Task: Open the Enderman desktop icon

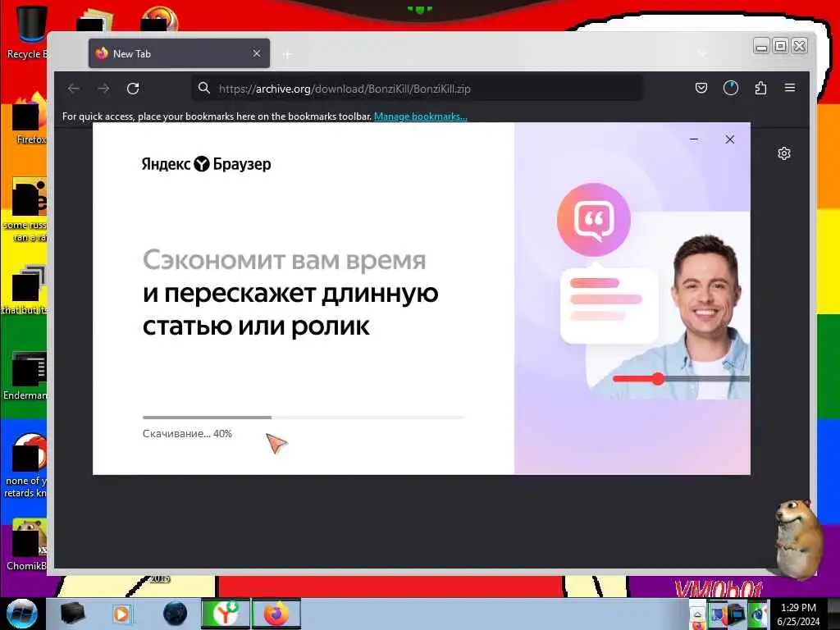Action: (25, 376)
